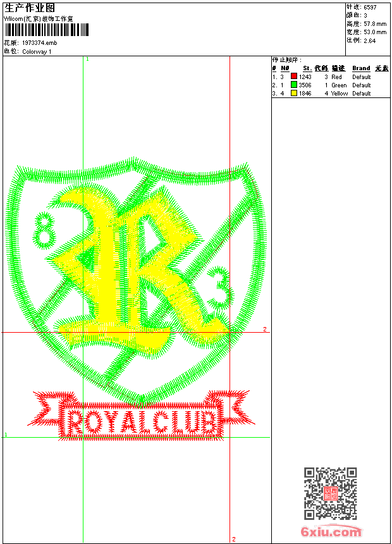The height and width of the screenshot is (544, 392).
Task: Click the barcode under the Wilcom header
Action: [47, 30]
